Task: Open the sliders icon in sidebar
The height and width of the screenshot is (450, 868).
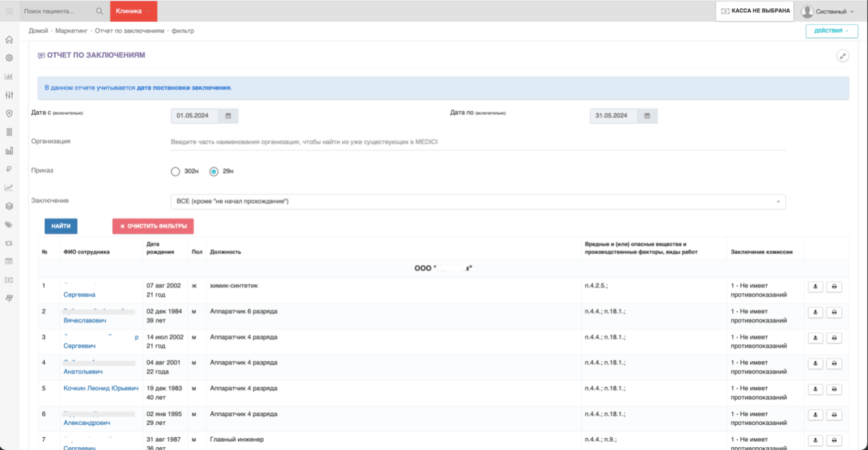Action: (x=9, y=95)
